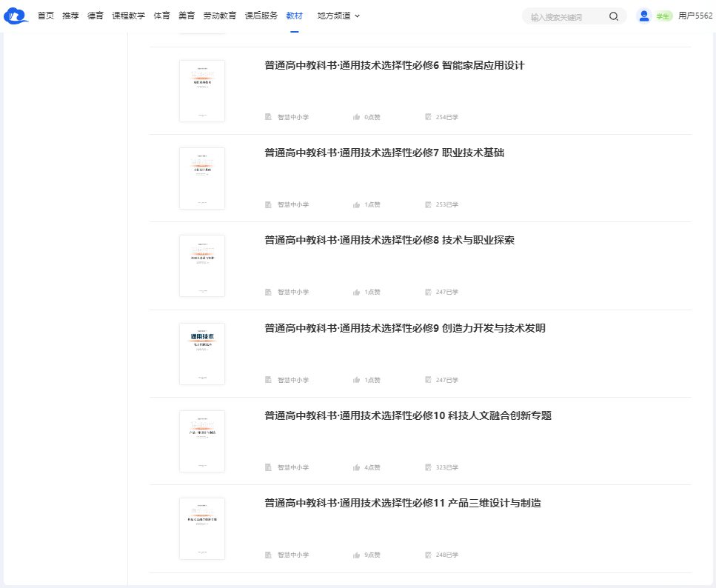Open the 课程教学 menu item
This screenshot has height=588, width=716.
(128, 16)
